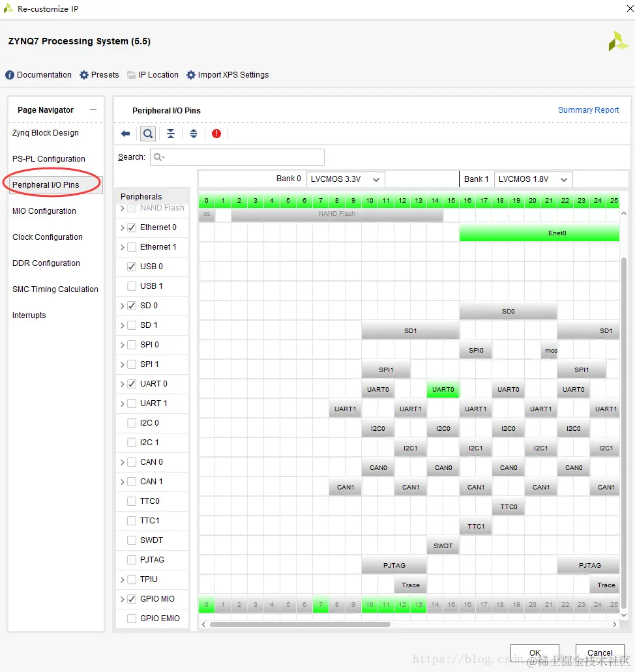Click the OK button
Screen dimensions: 635x672
click(535, 653)
